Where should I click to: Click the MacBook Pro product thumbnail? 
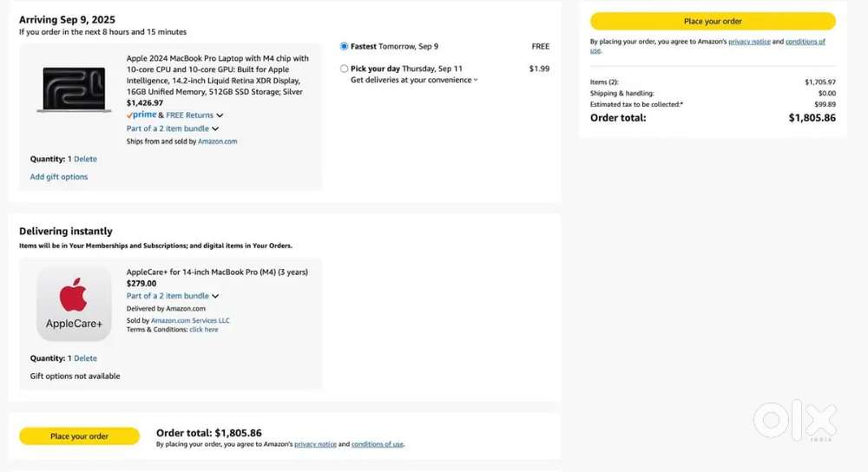coord(74,89)
